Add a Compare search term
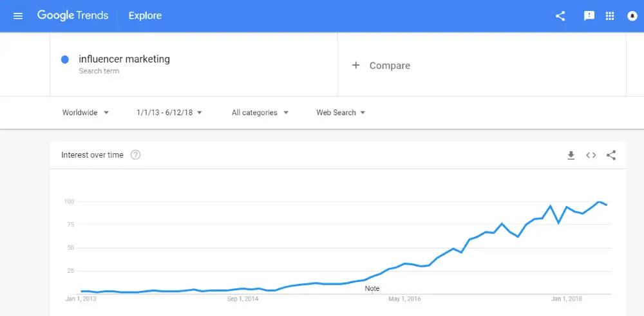This screenshot has width=644, height=316. tap(390, 66)
